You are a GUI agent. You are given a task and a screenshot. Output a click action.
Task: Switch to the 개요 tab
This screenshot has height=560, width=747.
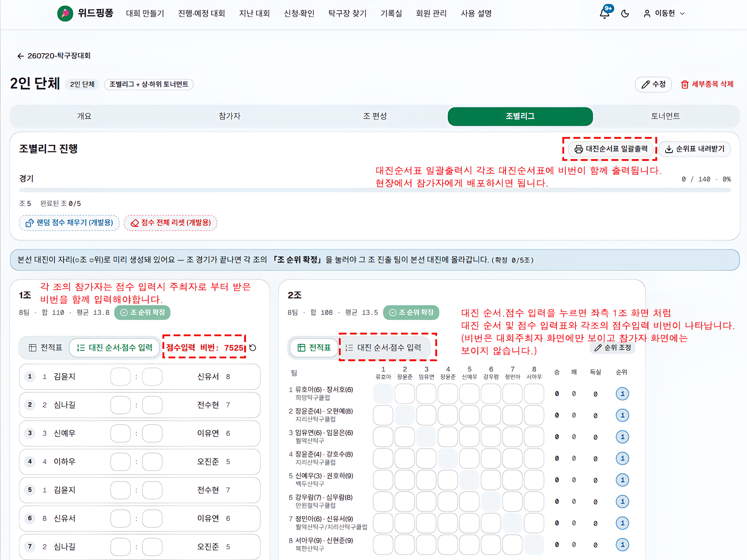pyautogui.click(x=84, y=116)
